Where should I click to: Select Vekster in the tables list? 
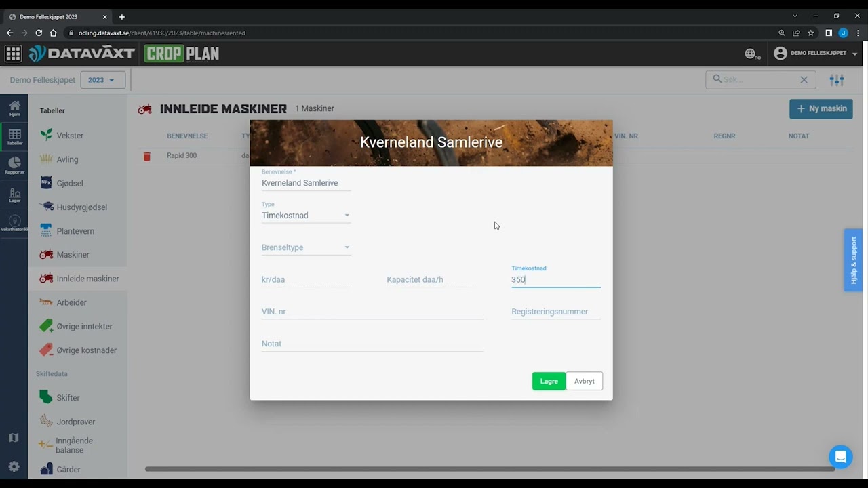click(70, 136)
